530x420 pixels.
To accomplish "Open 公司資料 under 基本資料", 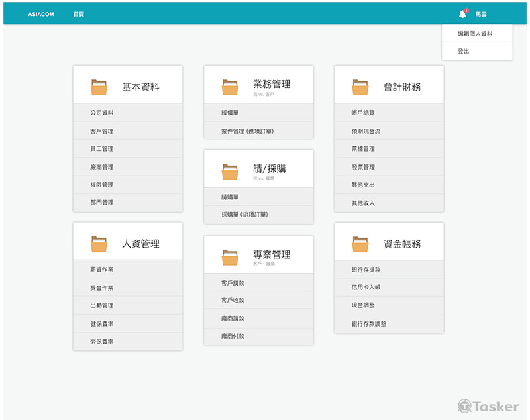I will click(x=102, y=113).
